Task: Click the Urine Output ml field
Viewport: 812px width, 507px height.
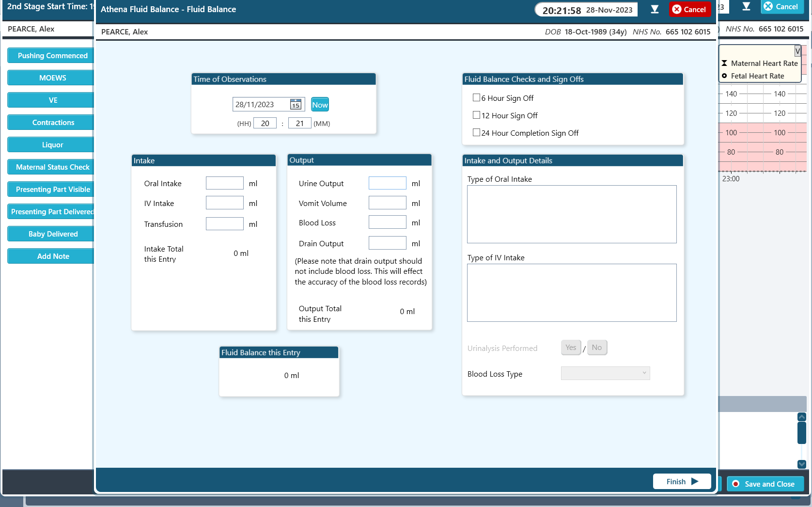Action: pyautogui.click(x=388, y=183)
